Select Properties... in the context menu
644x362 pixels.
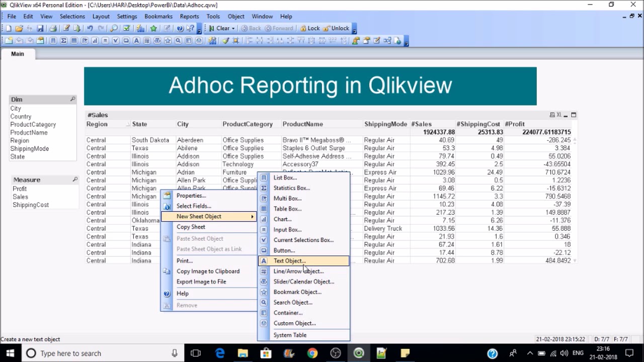209,196
